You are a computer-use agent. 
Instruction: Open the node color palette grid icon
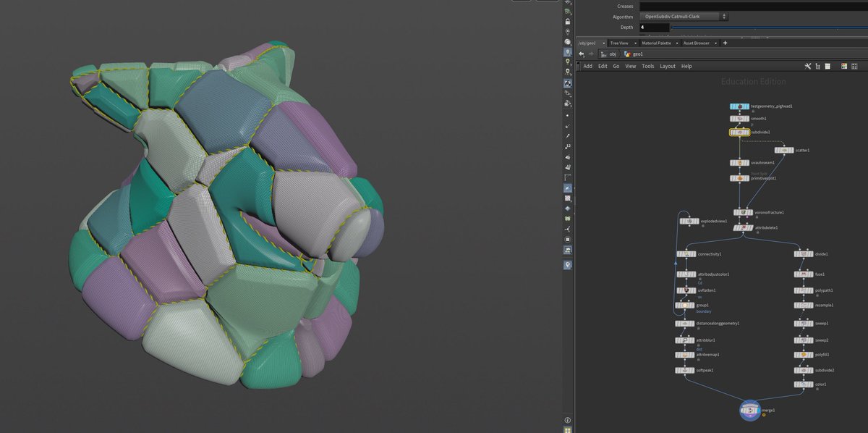[x=844, y=66]
